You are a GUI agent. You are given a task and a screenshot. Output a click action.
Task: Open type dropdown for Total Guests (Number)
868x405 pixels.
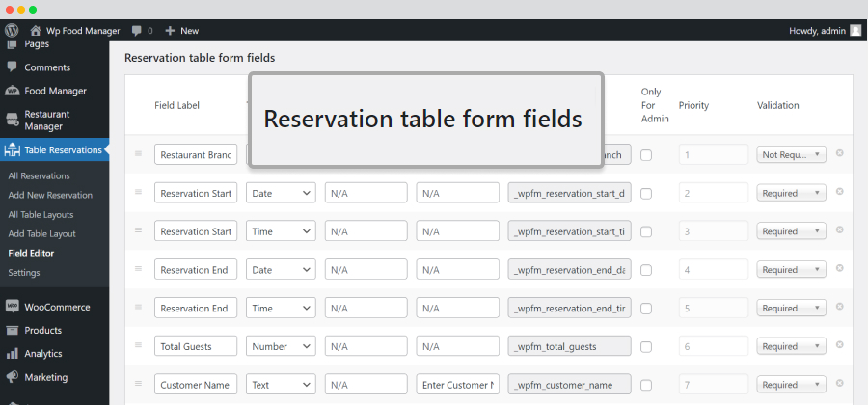(x=282, y=346)
